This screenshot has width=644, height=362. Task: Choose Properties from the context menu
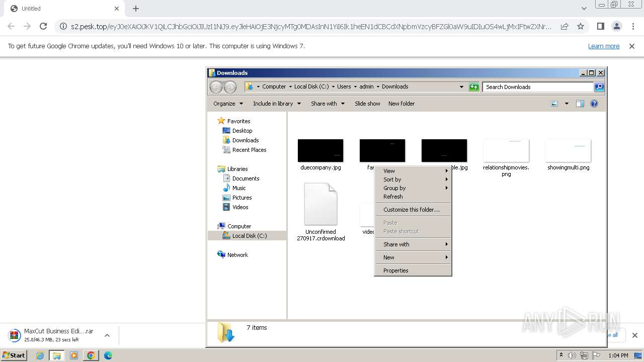(x=413, y=270)
